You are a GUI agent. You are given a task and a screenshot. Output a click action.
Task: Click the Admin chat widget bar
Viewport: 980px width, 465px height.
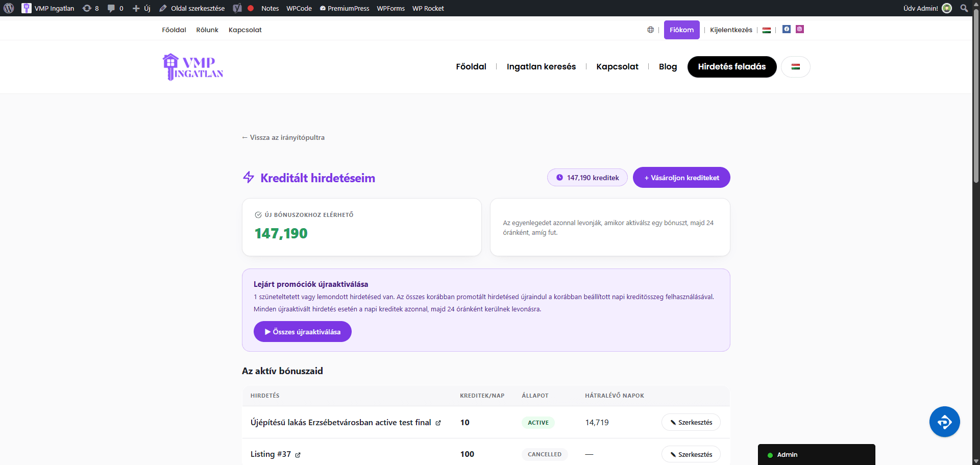pos(817,454)
